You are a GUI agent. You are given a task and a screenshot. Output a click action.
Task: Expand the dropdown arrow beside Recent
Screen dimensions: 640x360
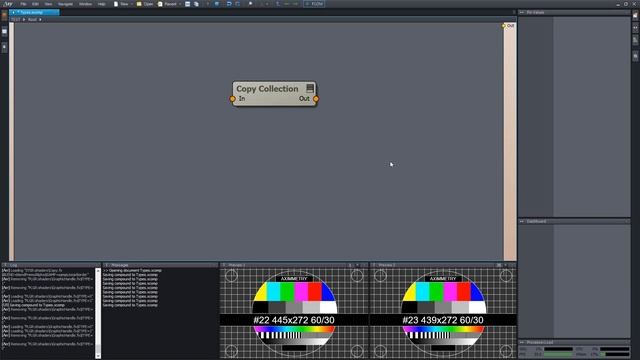click(x=180, y=4)
